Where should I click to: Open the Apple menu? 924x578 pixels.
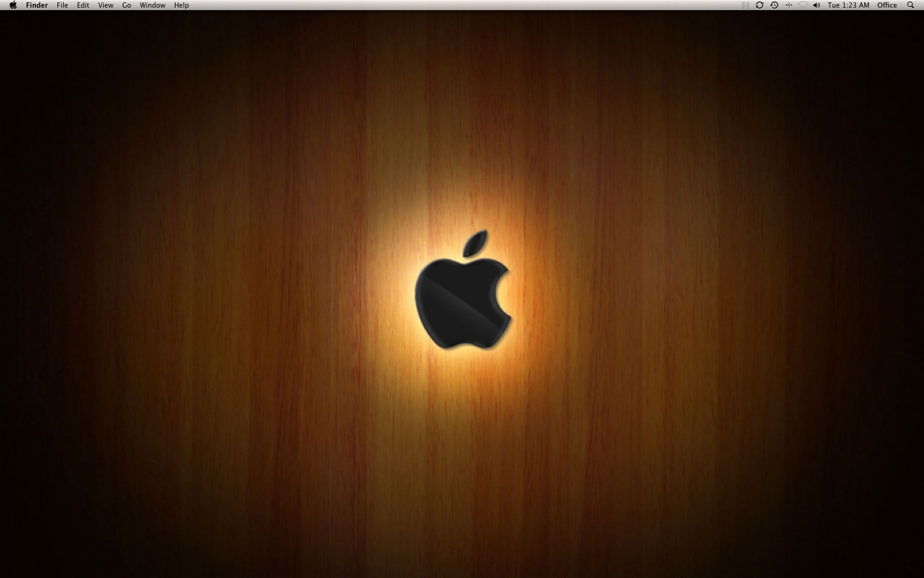click(x=13, y=5)
